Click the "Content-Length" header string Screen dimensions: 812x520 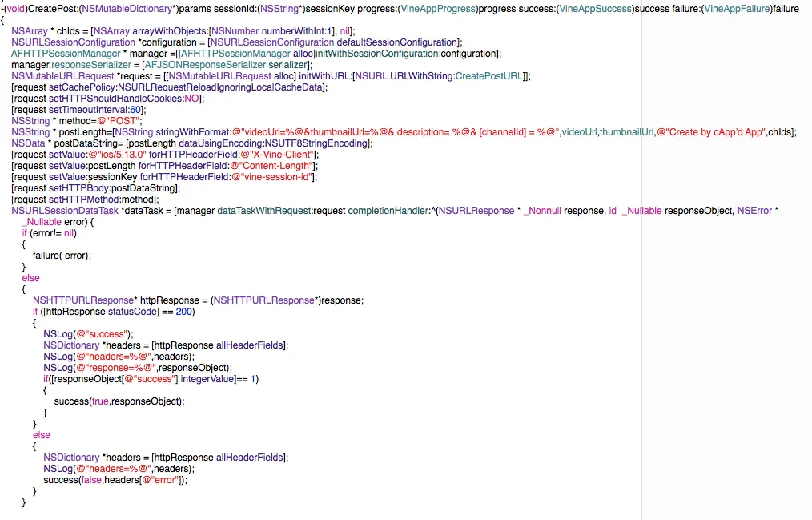coord(274,166)
